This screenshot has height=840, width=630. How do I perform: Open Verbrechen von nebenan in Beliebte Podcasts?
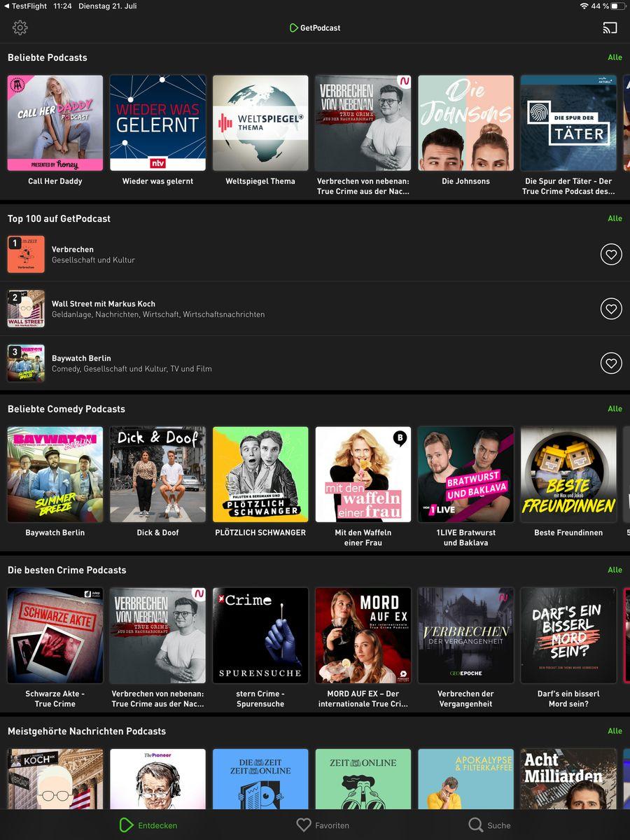363,123
